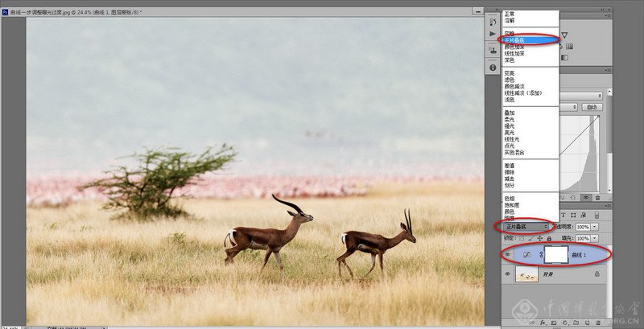Delete layer with Layers trash icon
This screenshot has height=329, width=644.
(598, 323)
